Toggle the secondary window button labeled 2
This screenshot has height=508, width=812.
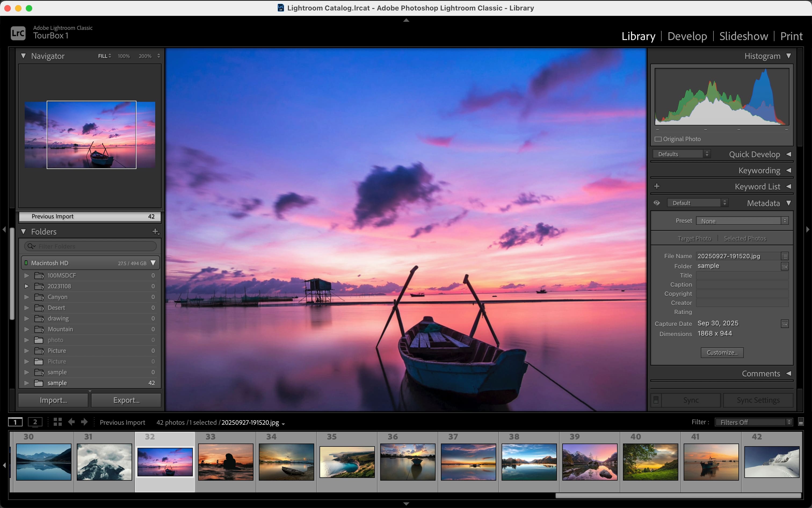coord(35,422)
